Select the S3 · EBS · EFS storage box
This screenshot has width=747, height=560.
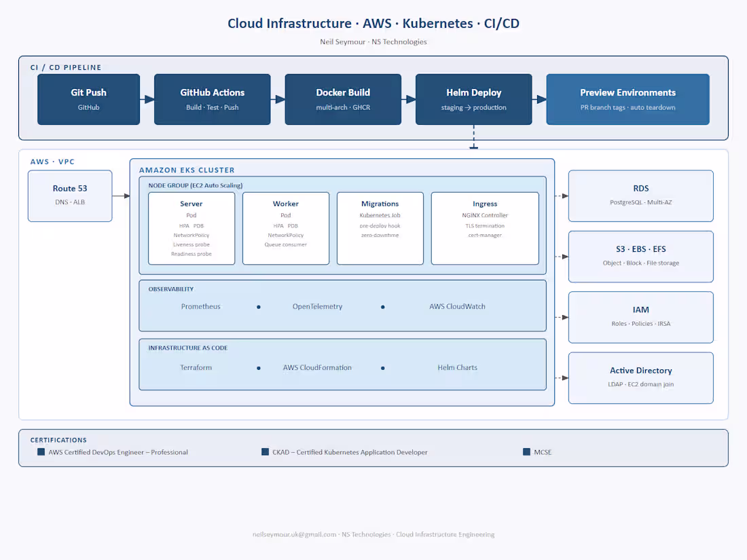pyautogui.click(x=641, y=257)
